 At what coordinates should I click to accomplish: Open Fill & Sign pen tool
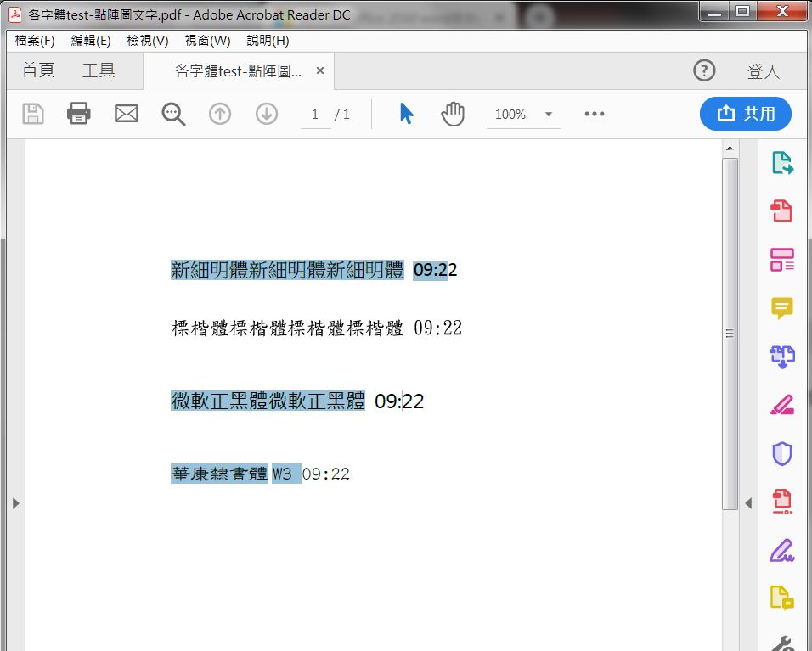coord(782,405)
